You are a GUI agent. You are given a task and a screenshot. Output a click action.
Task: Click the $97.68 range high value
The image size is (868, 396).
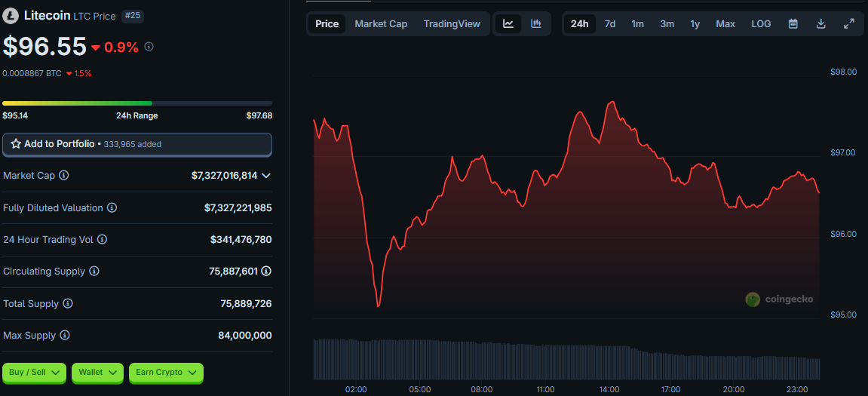[x=259, y=115]
